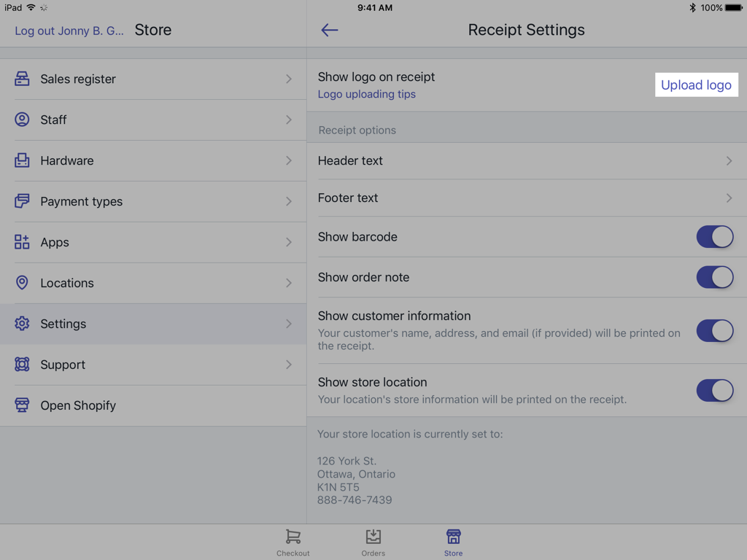Switch to the Checkout tab

[293, 542]
